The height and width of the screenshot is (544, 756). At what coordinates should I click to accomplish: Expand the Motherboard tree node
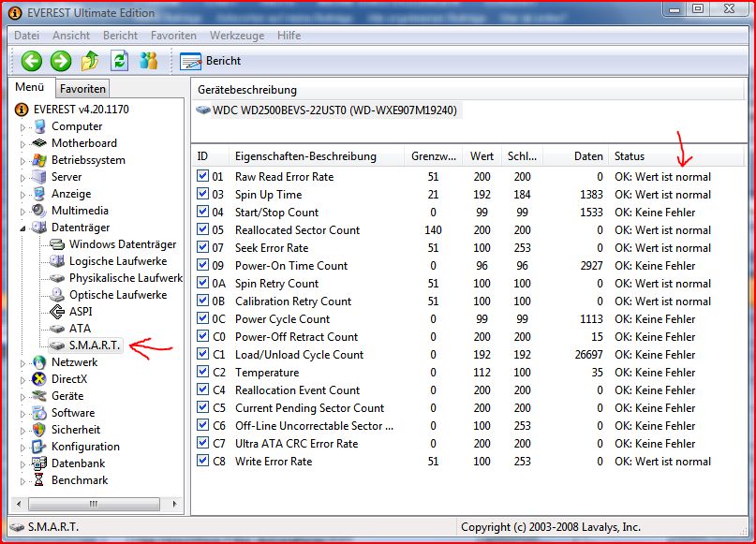22,144
